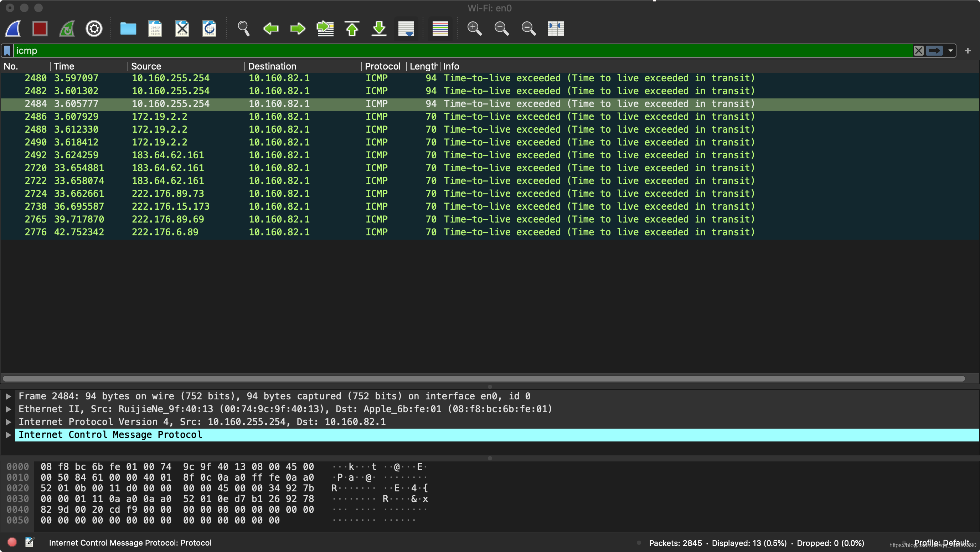980x552 pixels.
Task: Select packet number 2482
Action: point(490,91)
